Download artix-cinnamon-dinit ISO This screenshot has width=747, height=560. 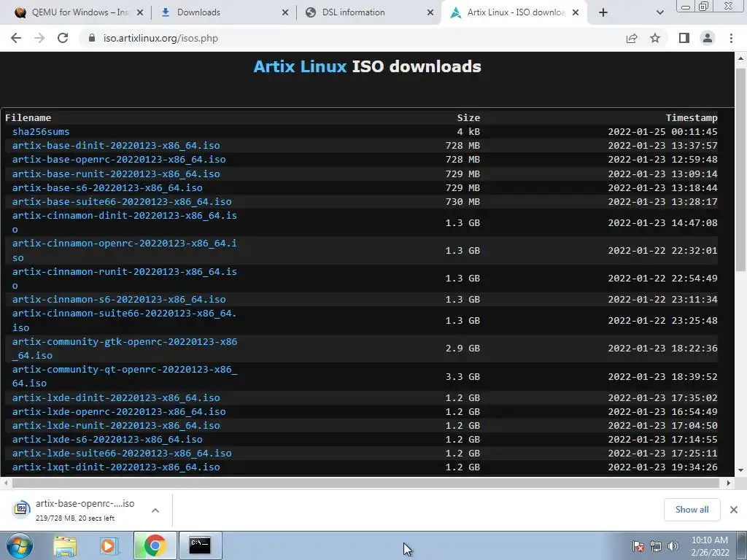(124, 222)
